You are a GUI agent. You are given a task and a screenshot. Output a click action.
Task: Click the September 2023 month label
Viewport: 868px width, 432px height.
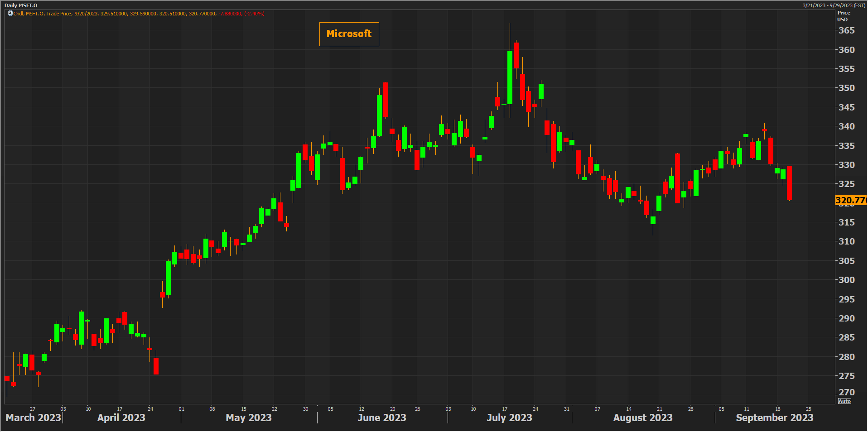coord(774,418)
